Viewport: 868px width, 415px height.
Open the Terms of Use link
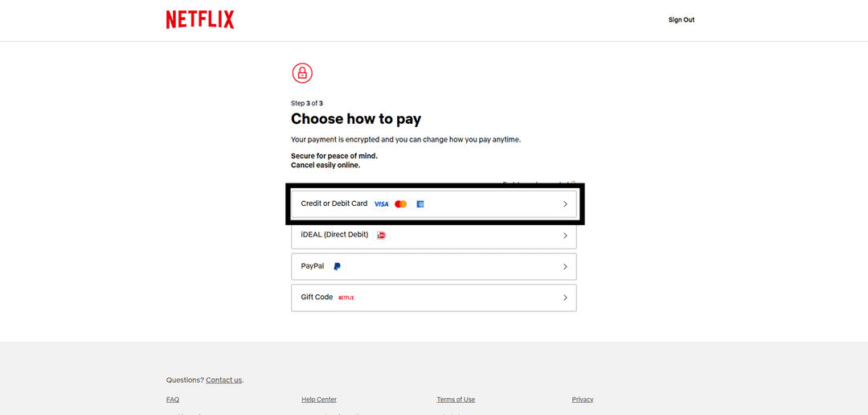pyautogui.click(x=456, y=400)
